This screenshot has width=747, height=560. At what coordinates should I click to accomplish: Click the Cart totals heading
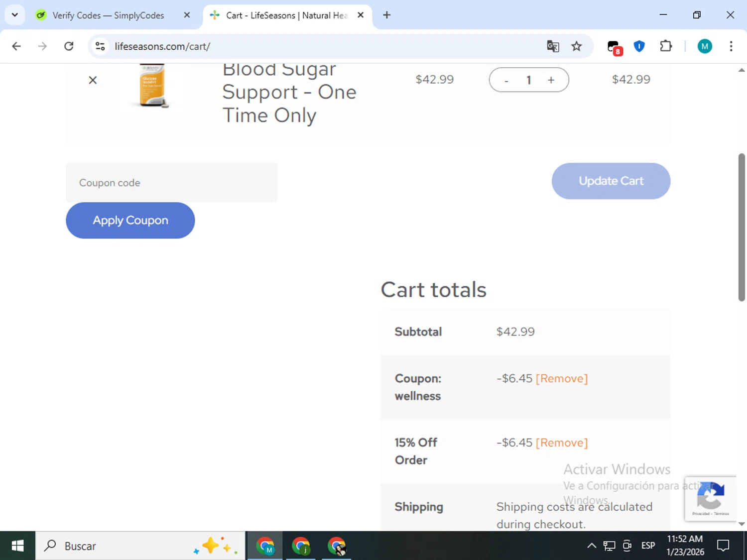pyautogui.click(x=434, y=290)
